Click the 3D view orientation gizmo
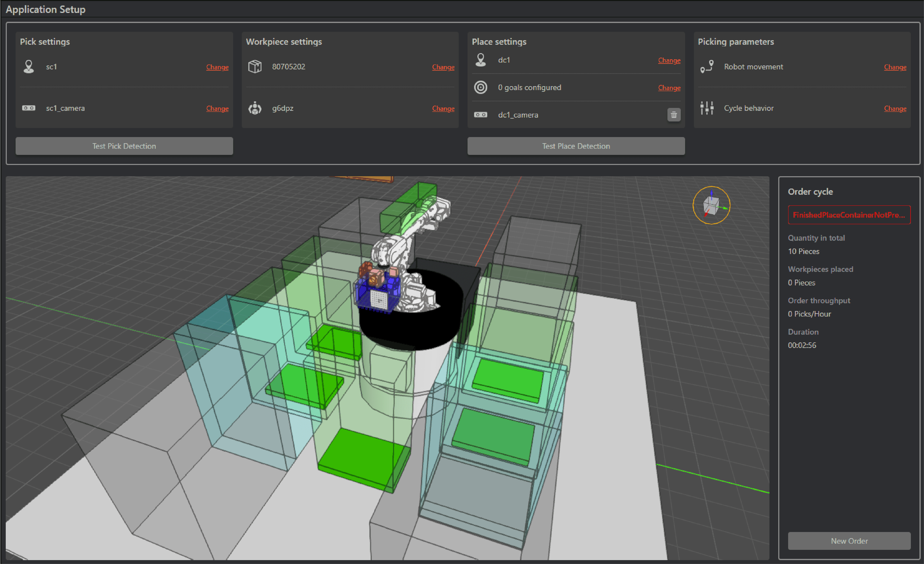This screenshot has height=564, width=924. pos(711,205)
